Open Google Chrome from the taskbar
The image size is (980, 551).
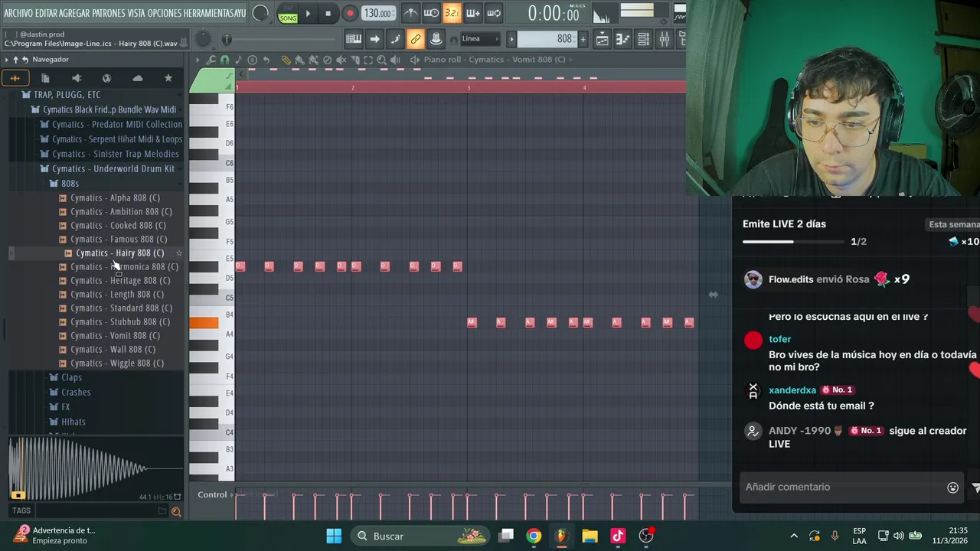point(534,536)
